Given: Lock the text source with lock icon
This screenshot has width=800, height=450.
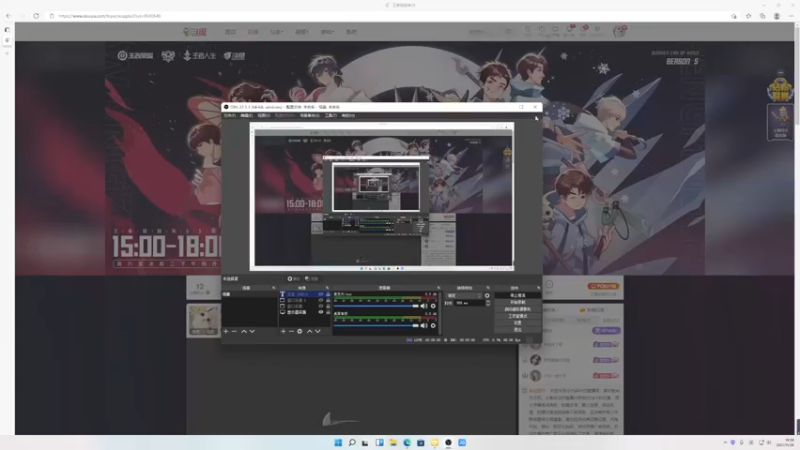Looking at the screenshot, I should (328, 294).
